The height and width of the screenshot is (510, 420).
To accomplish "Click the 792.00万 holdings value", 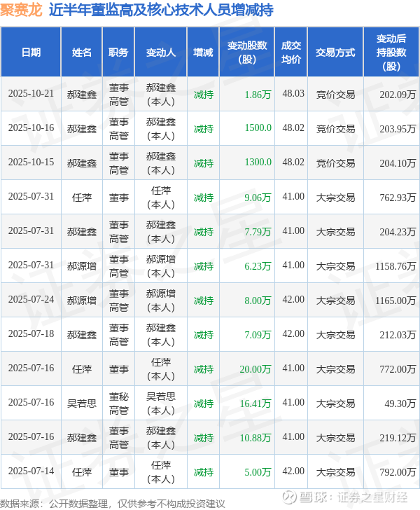I will click(x=398, y=472).
